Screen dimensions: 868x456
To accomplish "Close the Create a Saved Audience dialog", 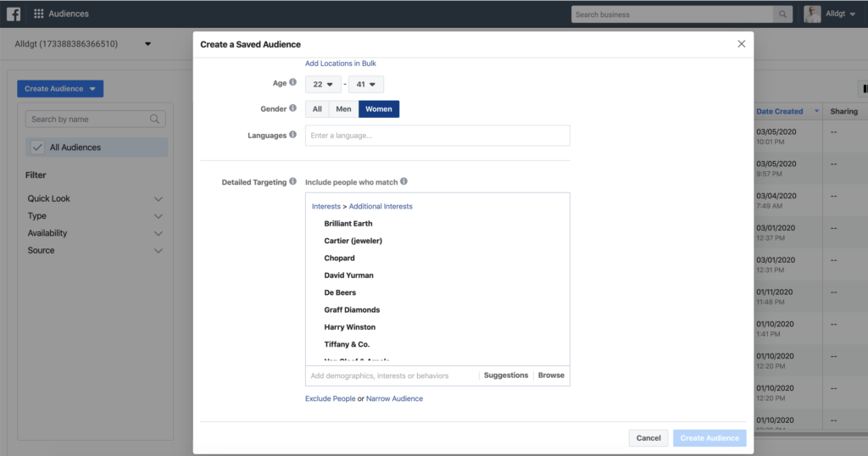I will [741, 44].
